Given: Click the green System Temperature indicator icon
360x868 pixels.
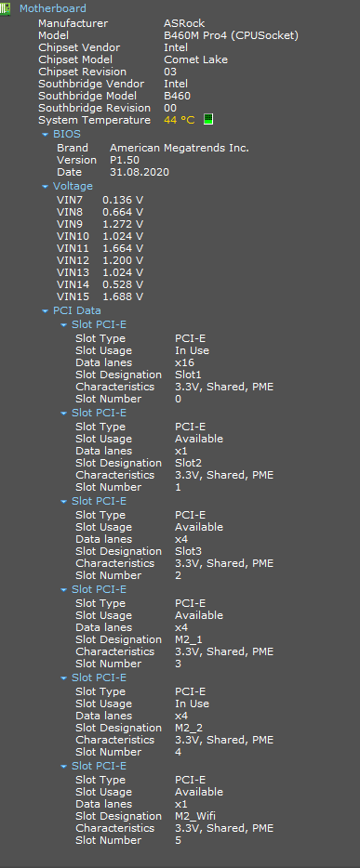Looking at the screenshot, I should pos(208,120).
